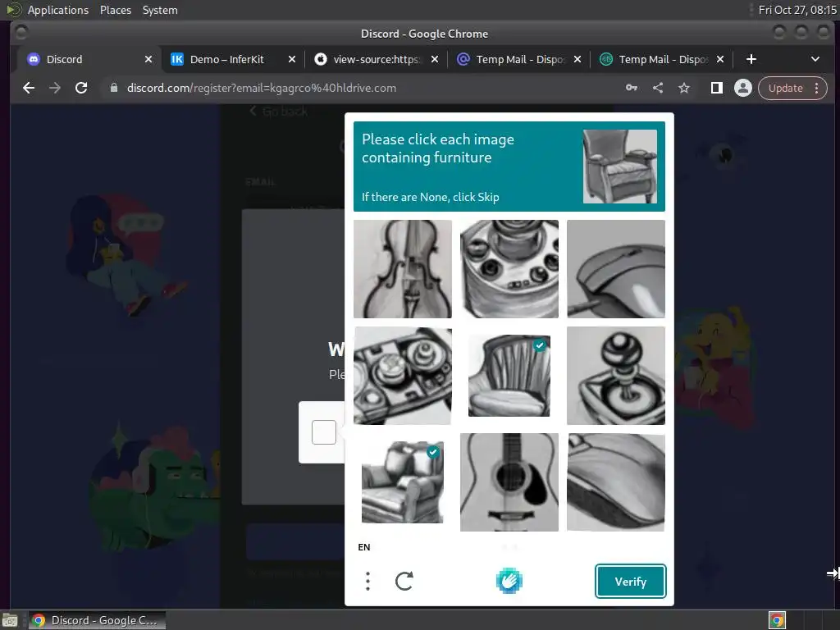The image size is (840, 630).
Task: Expand the tab search dropdown arrow
Action: [x=815, y=59]
